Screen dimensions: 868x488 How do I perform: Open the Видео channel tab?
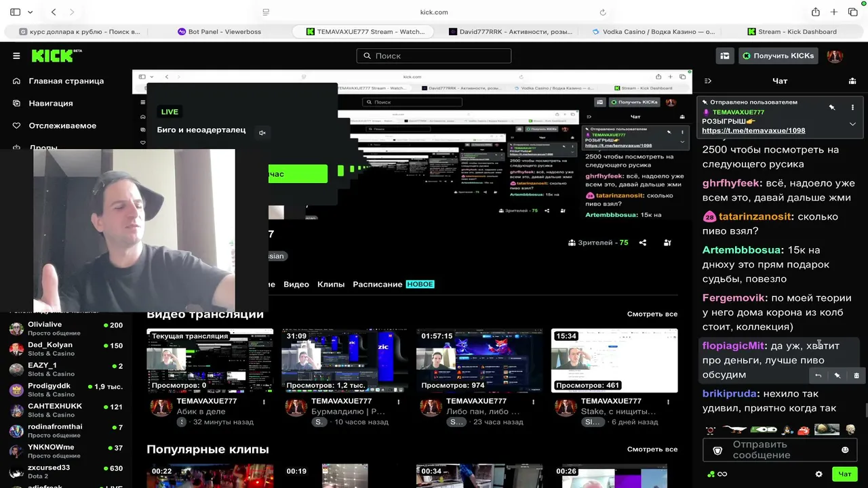pos(296,284)
